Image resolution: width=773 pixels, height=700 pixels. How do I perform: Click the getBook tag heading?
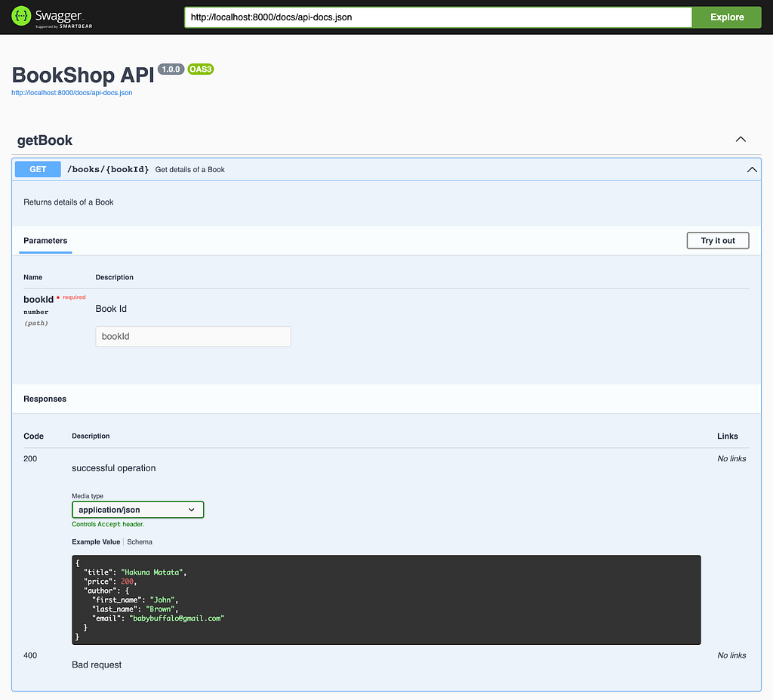[x=45, y=140]
